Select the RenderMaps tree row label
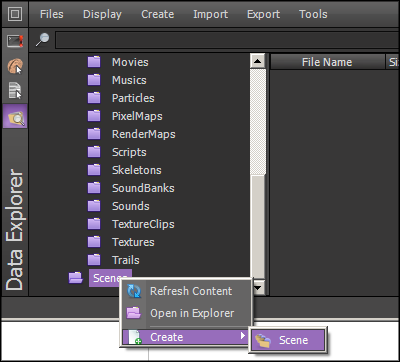This screenshot has width=400, height=362. [144, 134]
